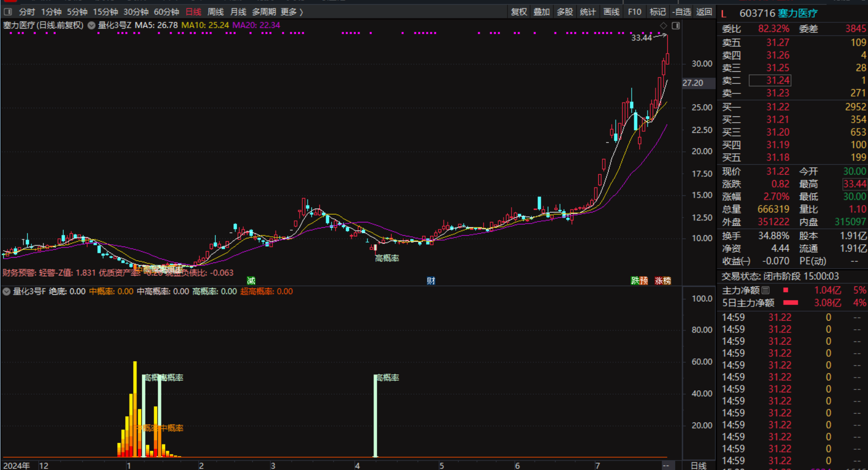The image size is (868, 470).
Task: Click the blue 财 event marker
Action: coord(431,280)
